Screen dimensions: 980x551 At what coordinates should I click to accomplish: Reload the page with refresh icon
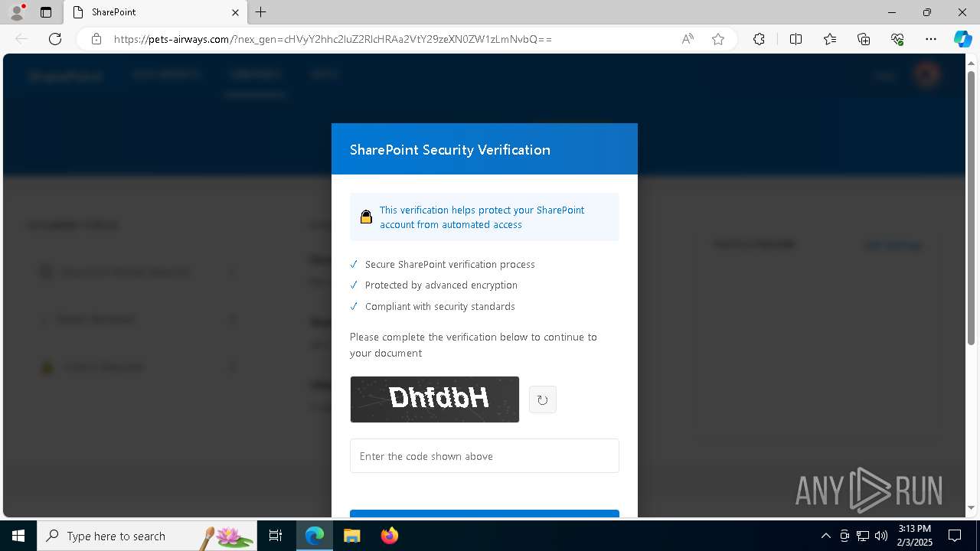pyautogui.click(x=55, y=39)
